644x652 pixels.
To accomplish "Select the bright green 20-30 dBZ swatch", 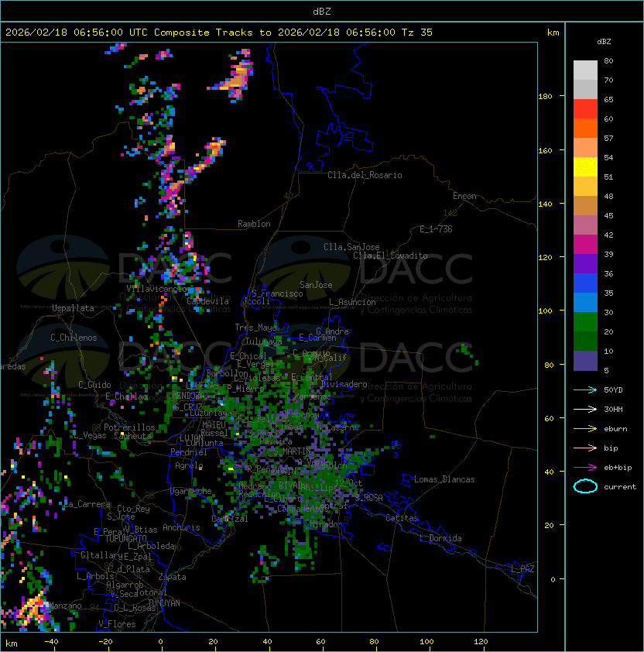I will pyautogui.click(x=585, y=322).
